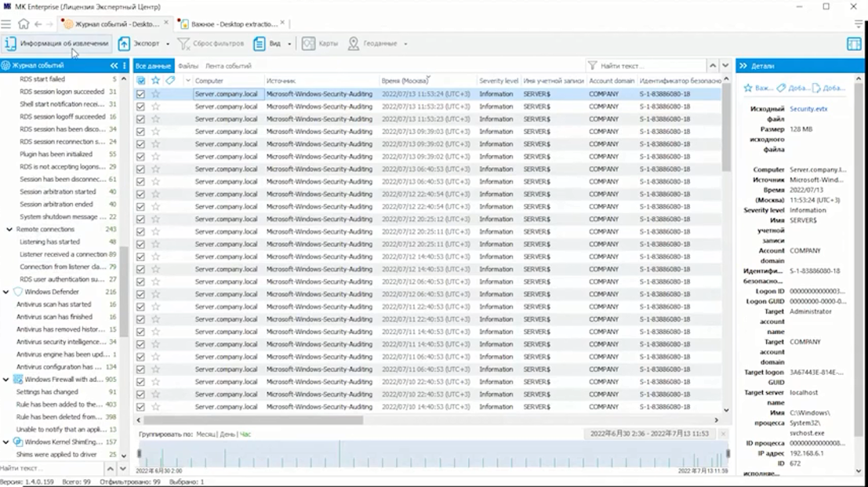
Task: Collapse the Журнал событий side panel
Action: pos(114,66)
